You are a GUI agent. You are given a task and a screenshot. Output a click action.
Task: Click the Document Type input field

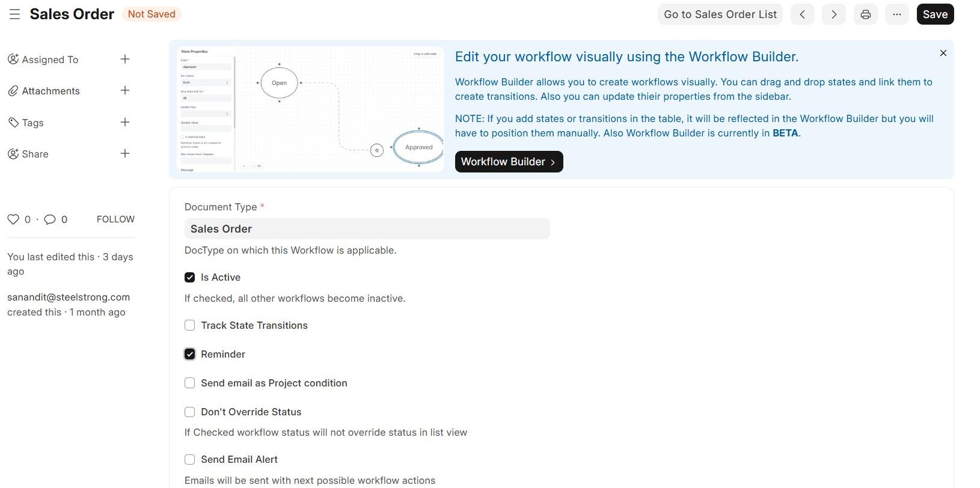(367, 229)
